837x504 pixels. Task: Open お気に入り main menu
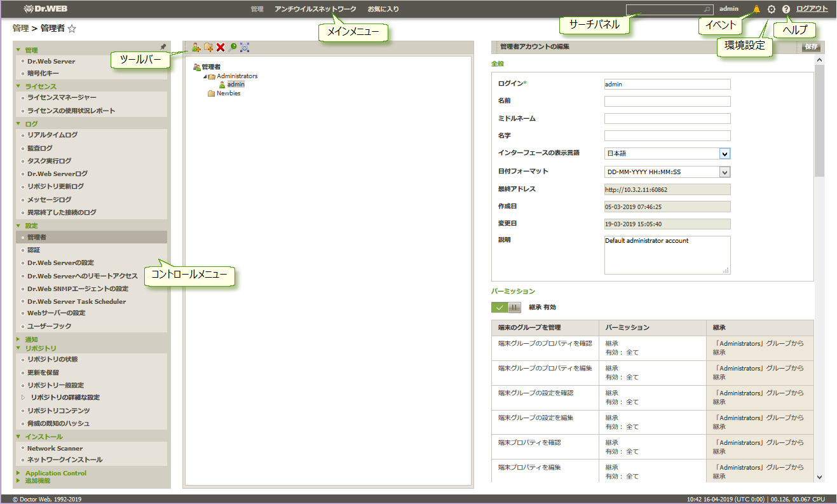[383, 10]
